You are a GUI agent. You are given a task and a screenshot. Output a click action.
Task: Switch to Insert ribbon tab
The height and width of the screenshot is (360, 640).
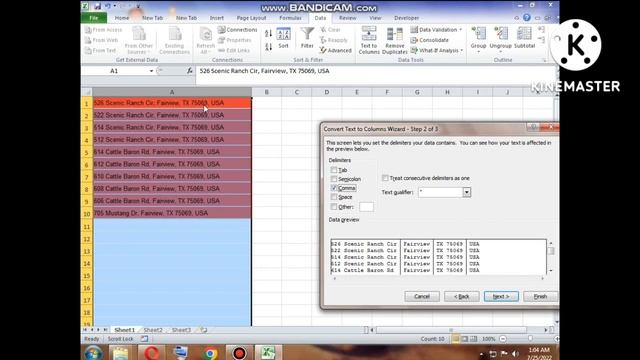click(x=217, y=18)
